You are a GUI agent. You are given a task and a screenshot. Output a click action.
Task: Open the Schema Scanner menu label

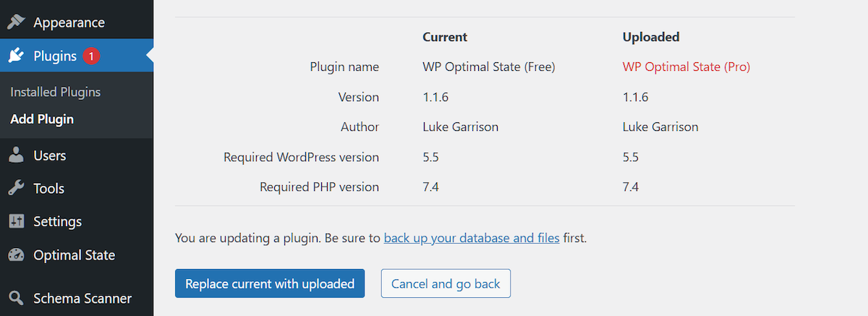[x=82, y=298]
